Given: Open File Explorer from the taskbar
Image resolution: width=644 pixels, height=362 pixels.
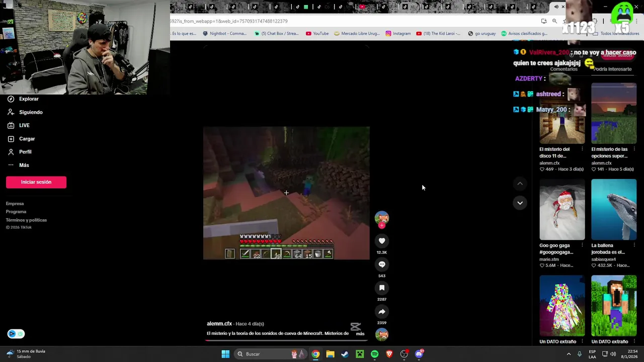Looking at the screenshot, I should [330, 354].
